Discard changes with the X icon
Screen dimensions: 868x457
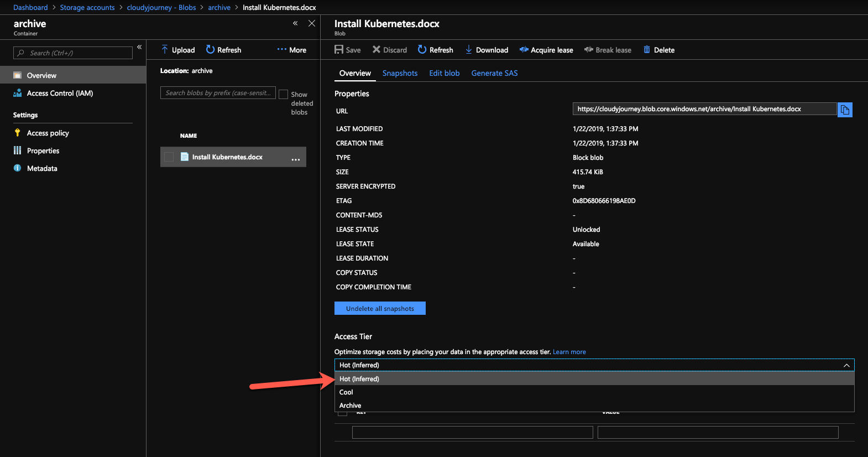coord(377,50)
